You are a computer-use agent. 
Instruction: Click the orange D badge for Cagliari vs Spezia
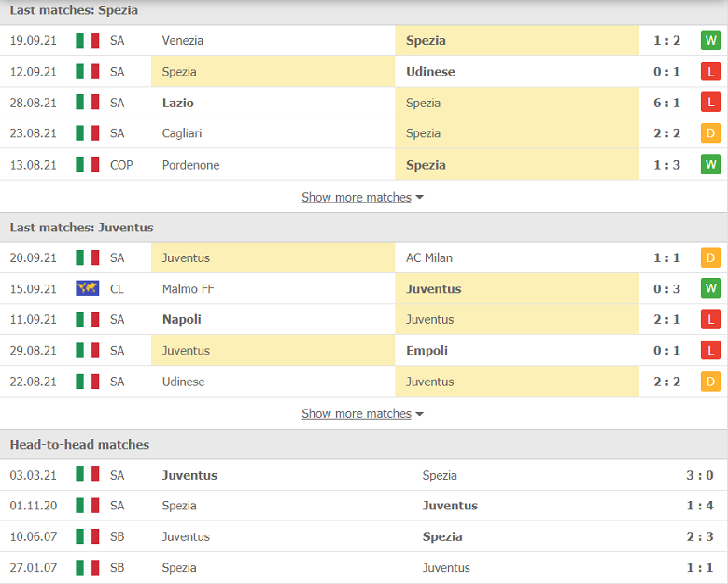[x=710, y=133]
